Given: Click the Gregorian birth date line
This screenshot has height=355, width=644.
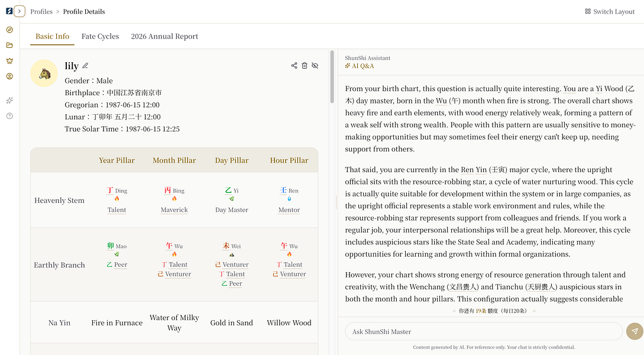Looking at the screenshot, I should point(112,105).
